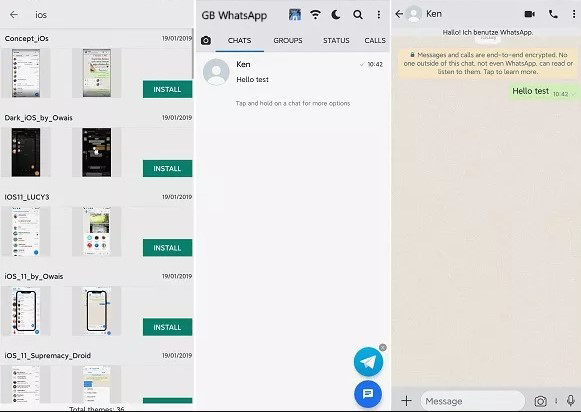Screen dimensions: 581x412
Task: Install the iOS_11_by_Owais theme
Action: point(167,327)
